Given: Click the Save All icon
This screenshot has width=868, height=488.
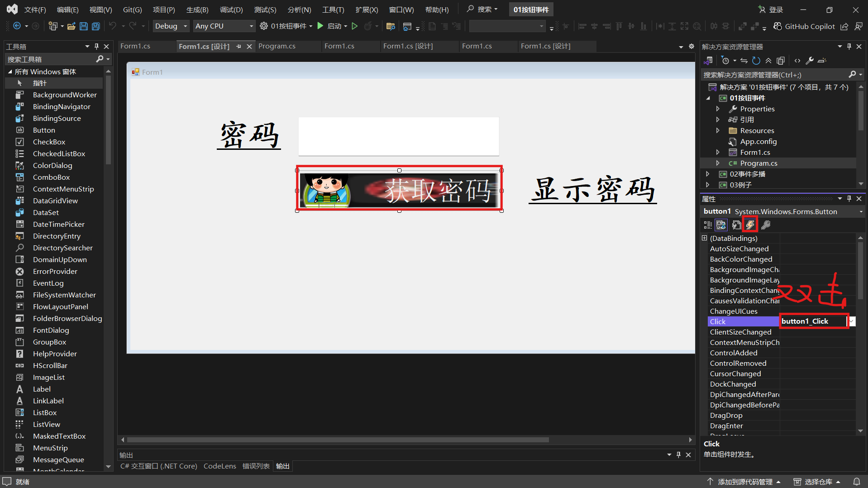Looking at the screenshot, I should 96,26.
